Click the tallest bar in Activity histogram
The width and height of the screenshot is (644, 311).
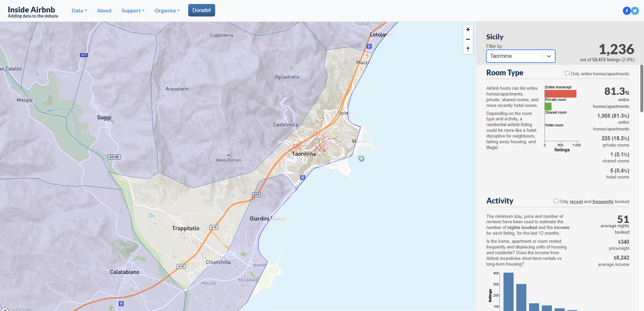pyautogui.click(x=509, y=292)
